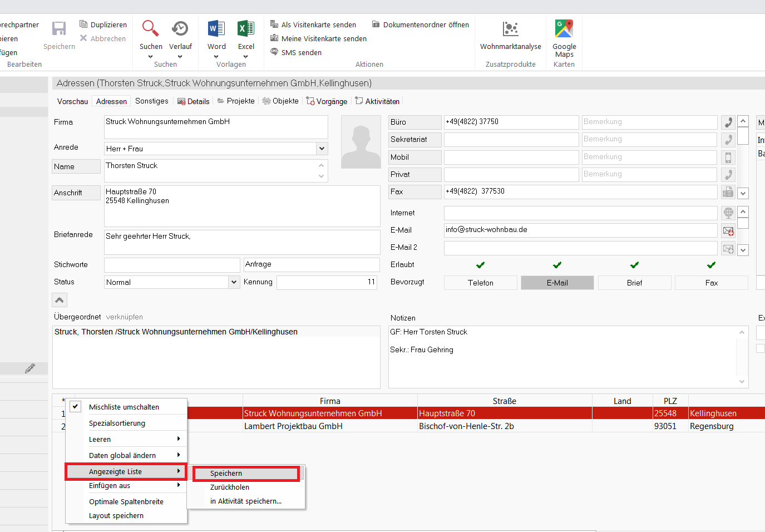This screenshot has height=532, width=765.
Task: Toggle Erlaubt checkmark above Fax
Action: (711, 265)
